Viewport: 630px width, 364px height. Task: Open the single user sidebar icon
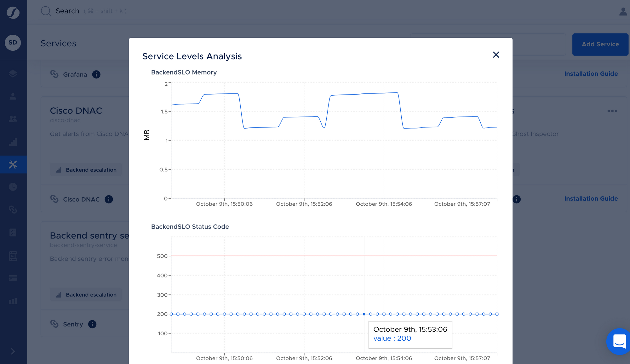[x=13, y=96]
